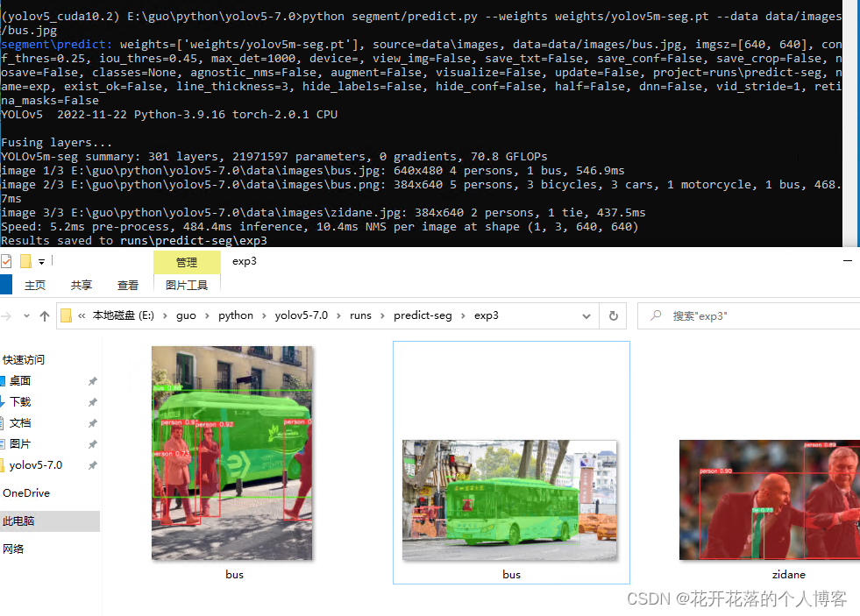
Task: Select OneDrive in the navigation pane
Action: (26, 493)
